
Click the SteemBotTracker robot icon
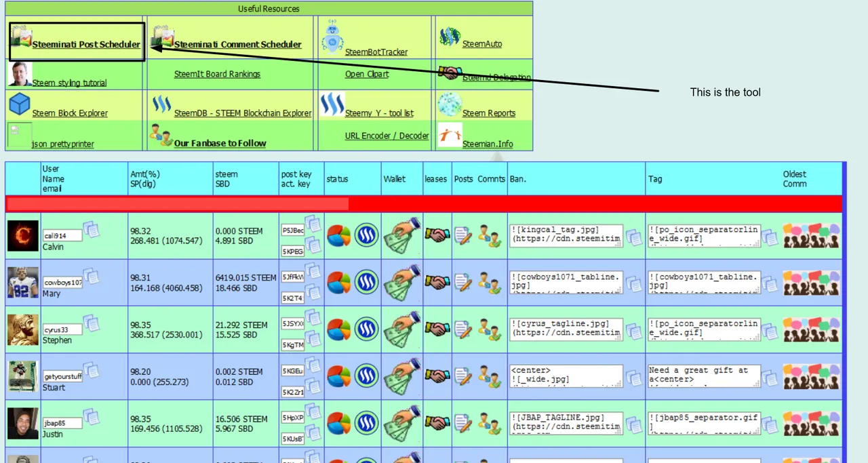332,37
